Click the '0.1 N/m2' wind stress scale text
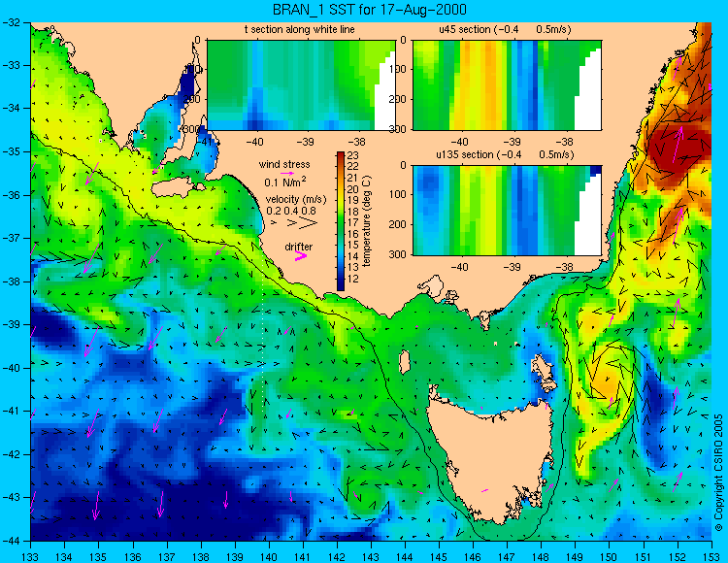Image resolution: width=728 pixels, height=563 pixels. (285, 182)
